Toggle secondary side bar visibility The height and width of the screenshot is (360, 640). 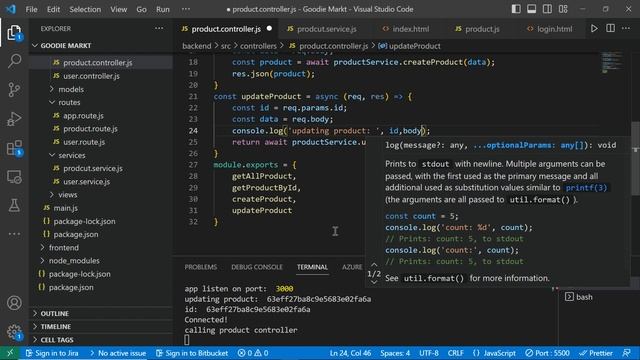coord(547,9)
